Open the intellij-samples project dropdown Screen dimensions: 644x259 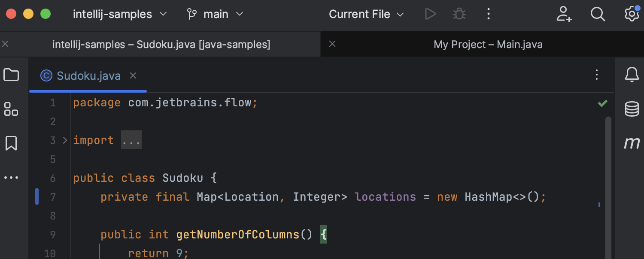point(120,14)
